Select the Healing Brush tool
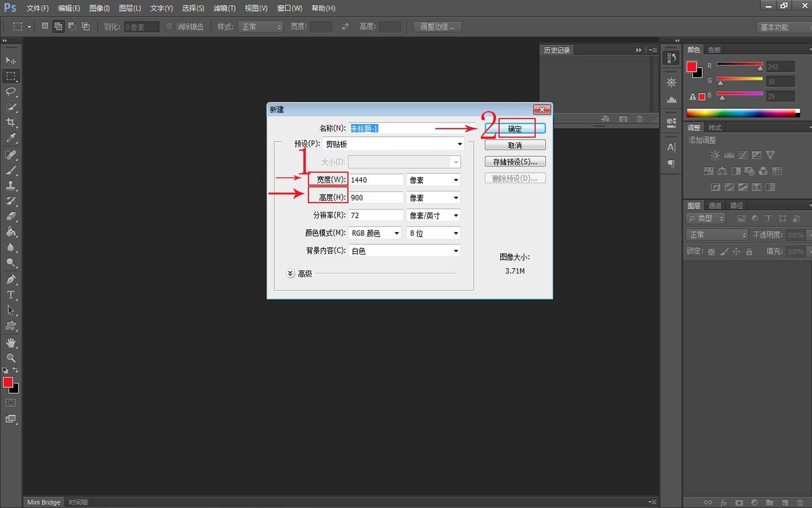812x508 pixels. (x=11, y=155)
